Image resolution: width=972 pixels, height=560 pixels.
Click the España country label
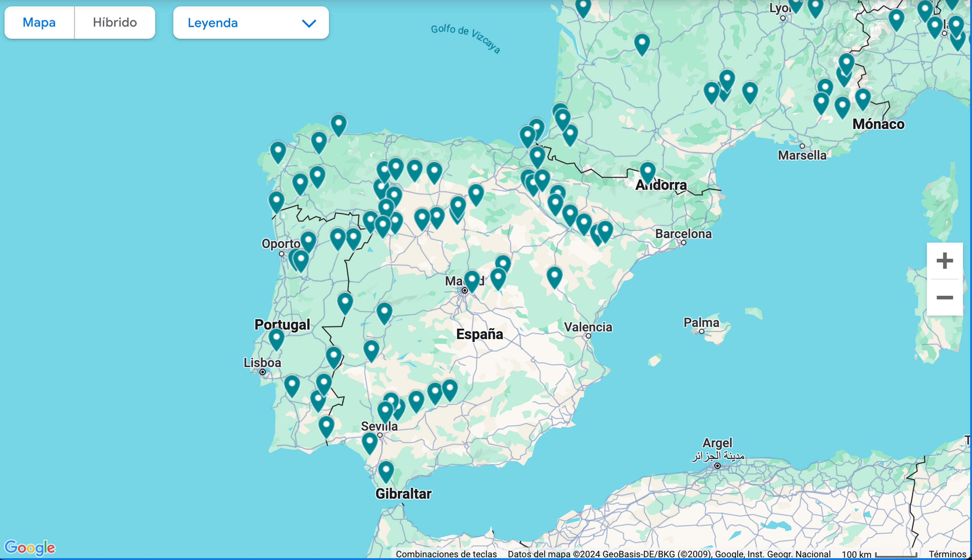pos(479,334)
